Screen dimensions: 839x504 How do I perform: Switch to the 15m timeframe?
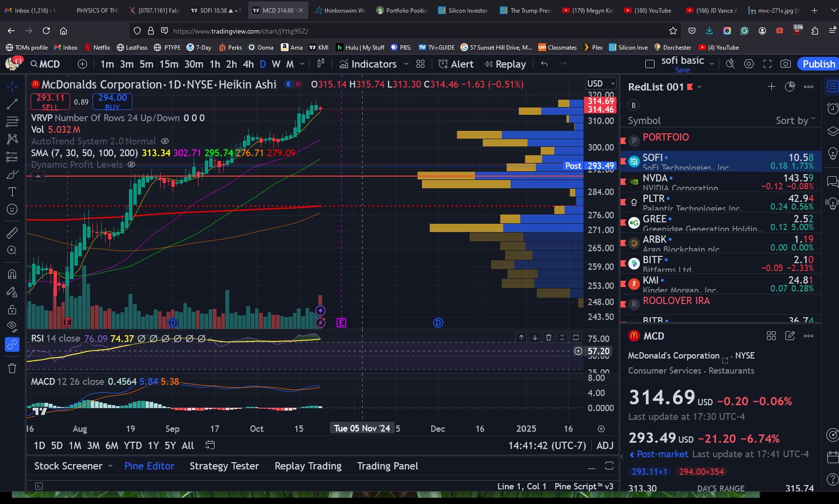click(169, 64)
